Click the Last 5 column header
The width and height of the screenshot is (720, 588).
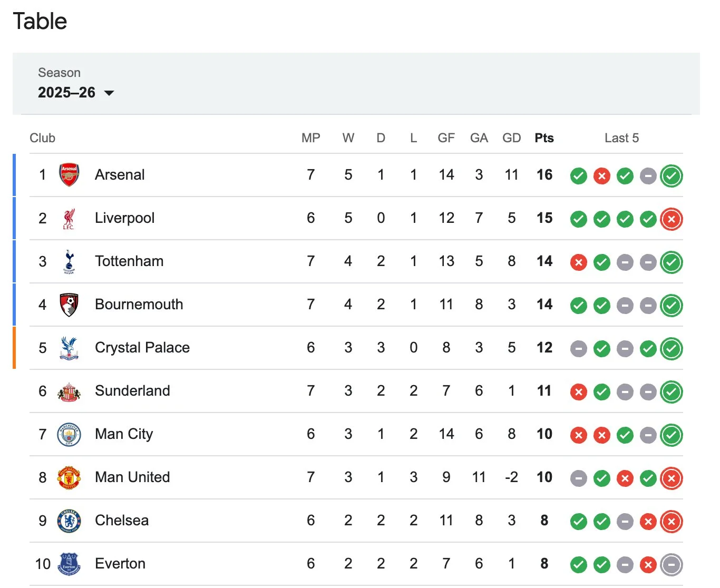pyautogui.click(x=621, y=138)
